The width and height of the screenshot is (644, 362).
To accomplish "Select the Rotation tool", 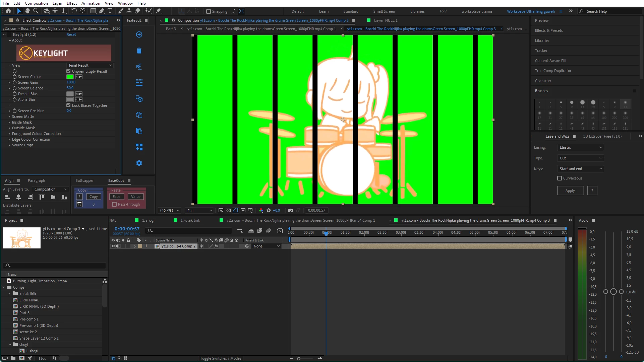I will pos(74,11).
